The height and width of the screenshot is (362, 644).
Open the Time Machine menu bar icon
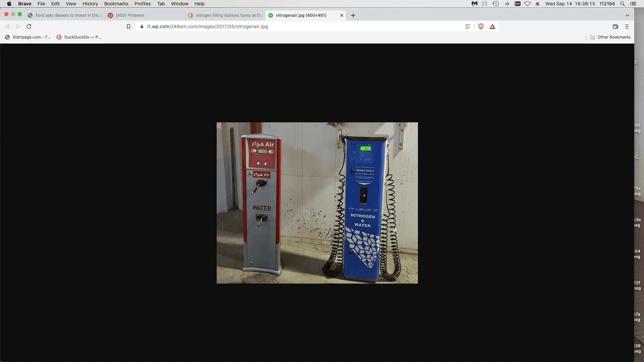(x=496, y=4)
